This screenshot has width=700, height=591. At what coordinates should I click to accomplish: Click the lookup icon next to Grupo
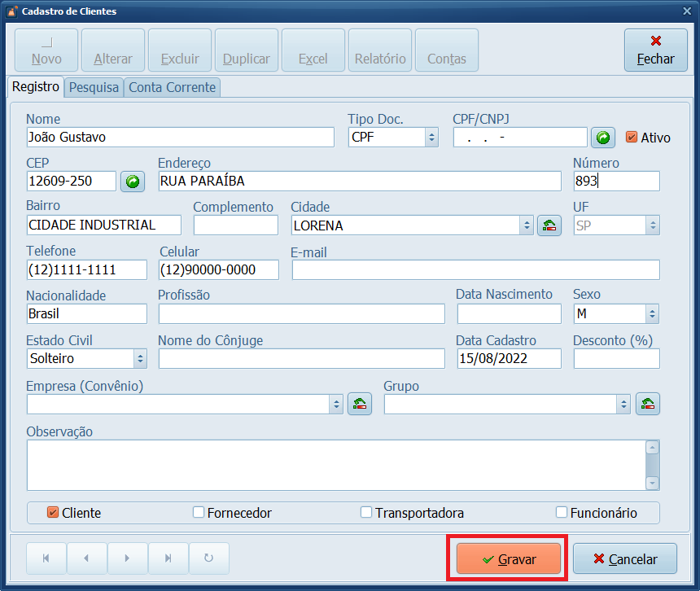[x=648, y=403]
